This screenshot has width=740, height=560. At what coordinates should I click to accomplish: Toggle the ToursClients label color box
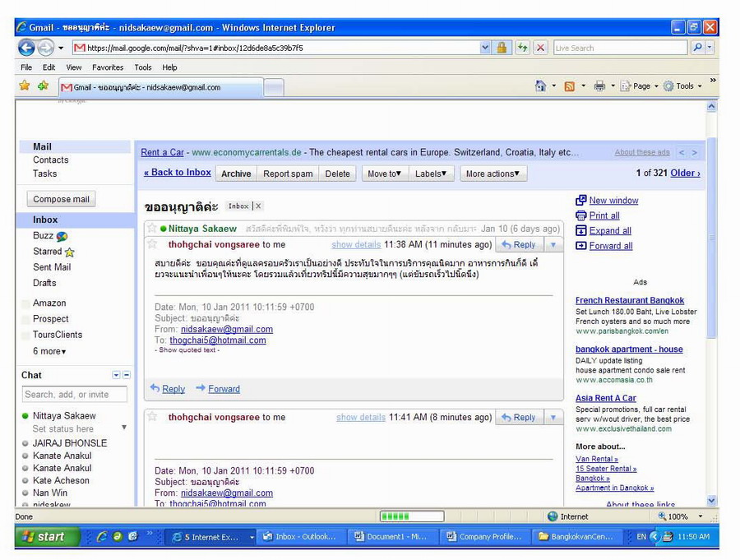pos(26,336)
